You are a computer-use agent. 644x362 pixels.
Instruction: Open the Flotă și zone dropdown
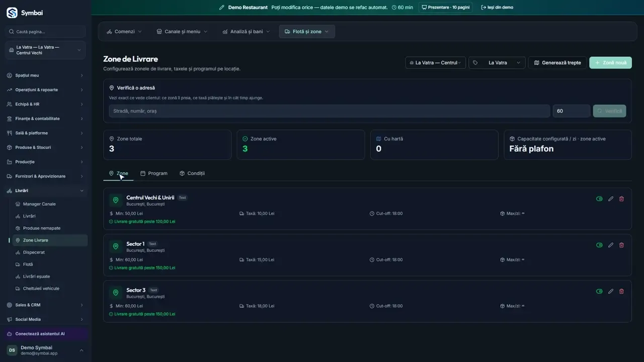click(307, 32)
